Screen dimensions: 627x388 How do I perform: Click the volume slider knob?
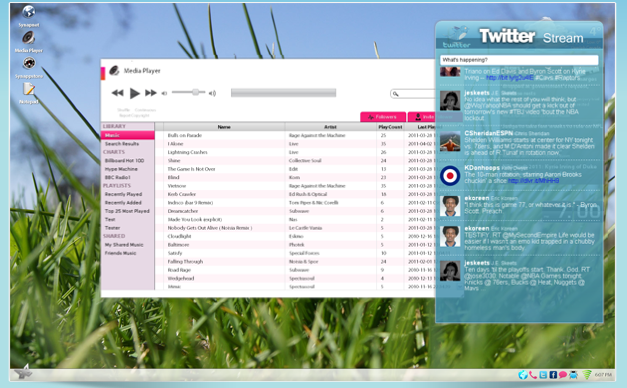click(196, 92)
